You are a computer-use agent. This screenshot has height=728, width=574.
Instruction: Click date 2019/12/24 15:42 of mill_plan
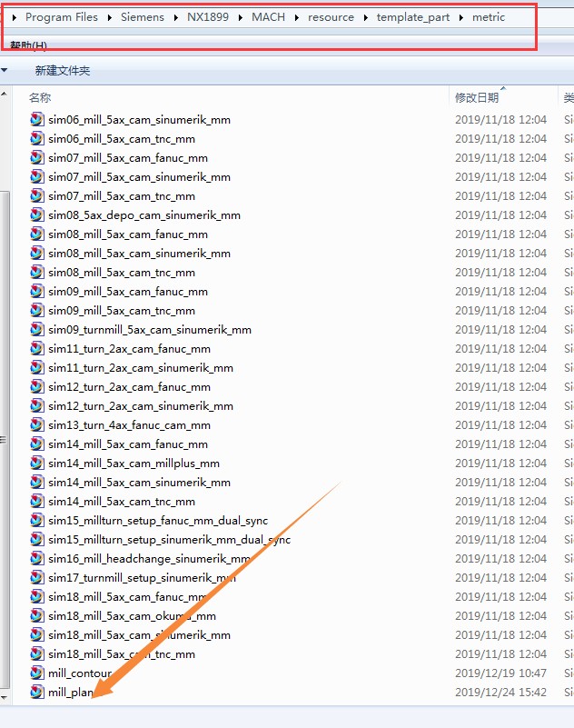click(x=500, y=692)
